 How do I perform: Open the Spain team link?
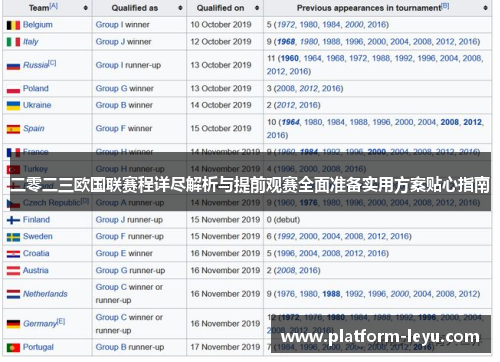click(34, 129)
